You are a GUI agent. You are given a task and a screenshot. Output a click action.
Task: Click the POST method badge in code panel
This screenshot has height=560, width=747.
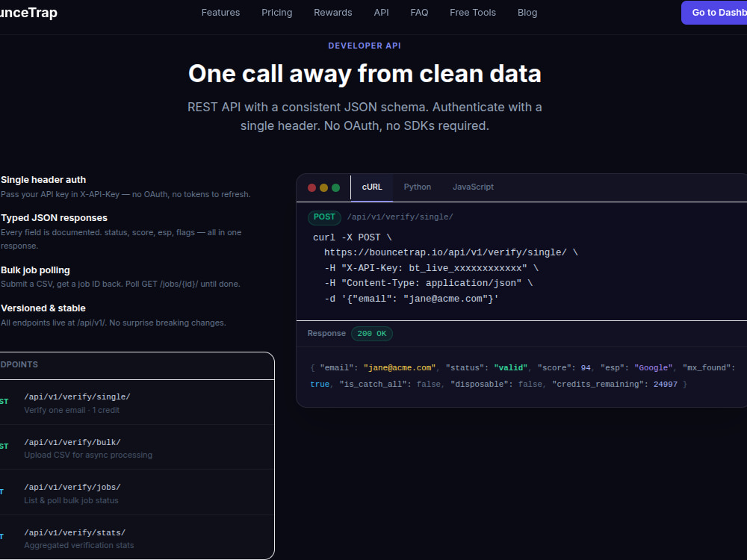pyautogui.click(x=324, y=217)
